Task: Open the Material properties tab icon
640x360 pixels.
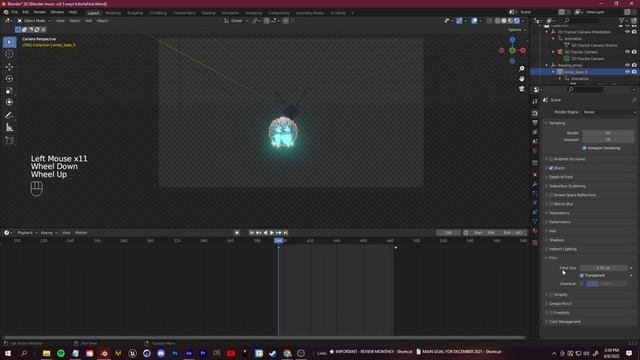Action: [535, 231]
